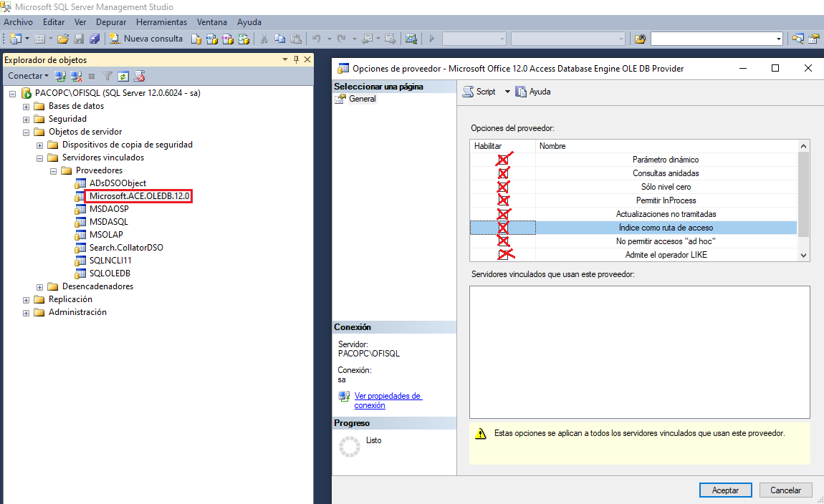Open the Registered Servers toolbar icon
824x504 pixels.
click(x=797, y=39)
